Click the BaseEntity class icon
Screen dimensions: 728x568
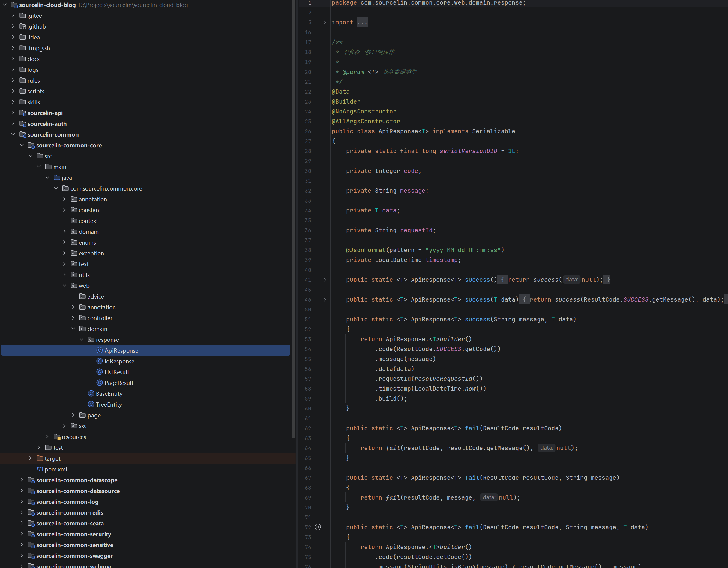click(x=91, y=394)
